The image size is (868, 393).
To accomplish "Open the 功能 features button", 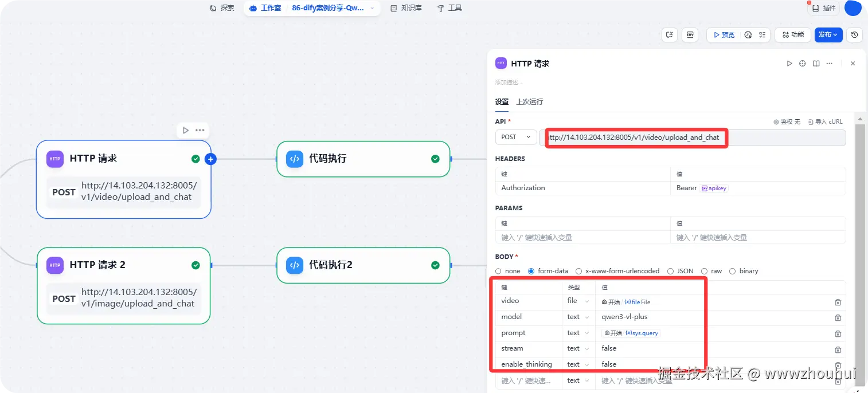I will click(793, 35).
